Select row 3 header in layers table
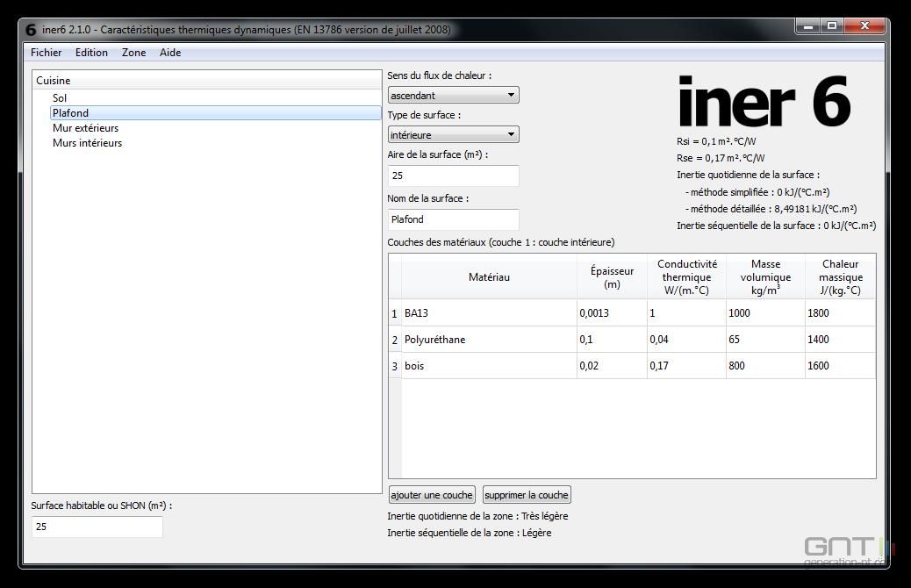The height and width of the screenshot is (588, 911). click(394, 366)
